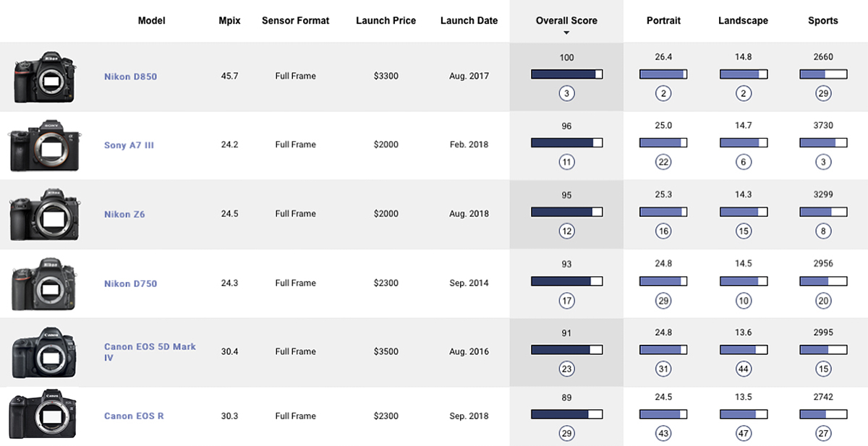The height and width of the screenshot is (446, 868).
Task: Click the Canon EOS R camera image
Action: (42, 416)
